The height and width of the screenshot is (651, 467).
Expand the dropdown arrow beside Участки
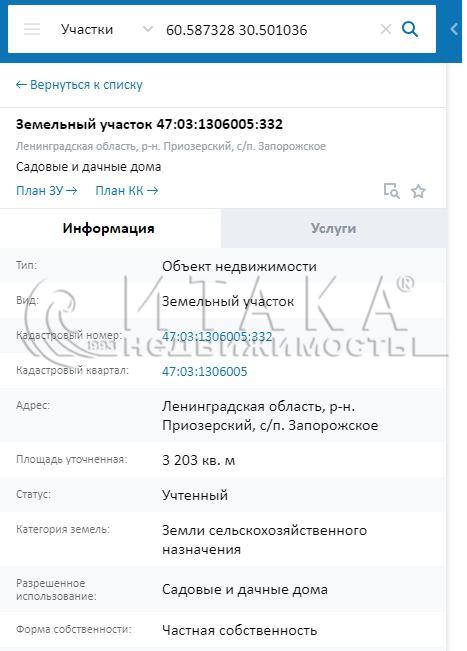click(x=147, y=29)
